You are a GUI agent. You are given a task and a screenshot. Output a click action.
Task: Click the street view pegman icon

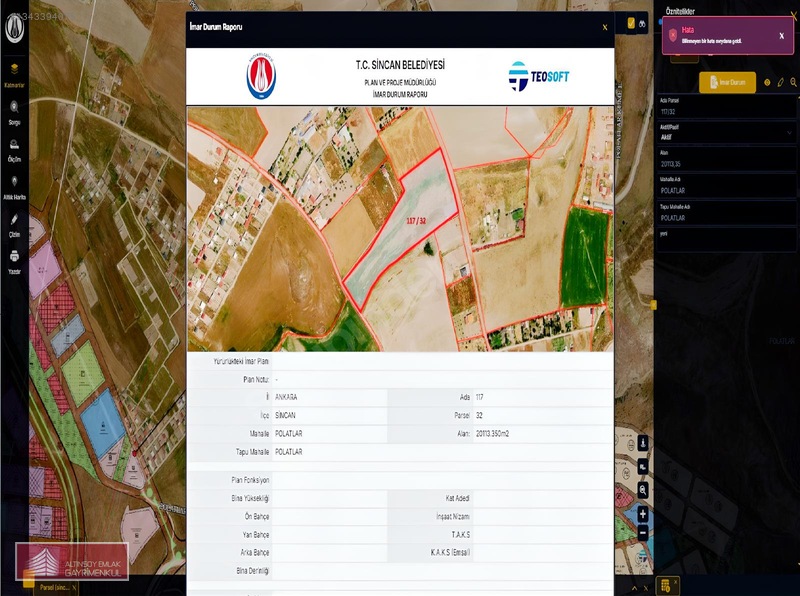643,443
